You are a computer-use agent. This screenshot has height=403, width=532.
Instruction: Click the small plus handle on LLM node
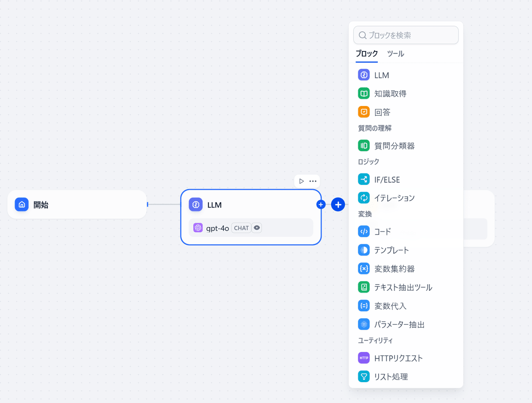(x=321, y=204)
